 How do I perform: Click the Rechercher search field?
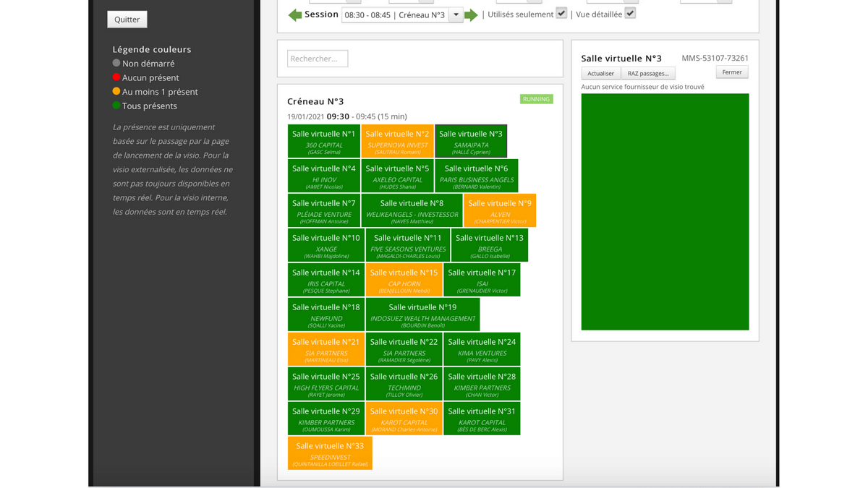tap(318, 59)
